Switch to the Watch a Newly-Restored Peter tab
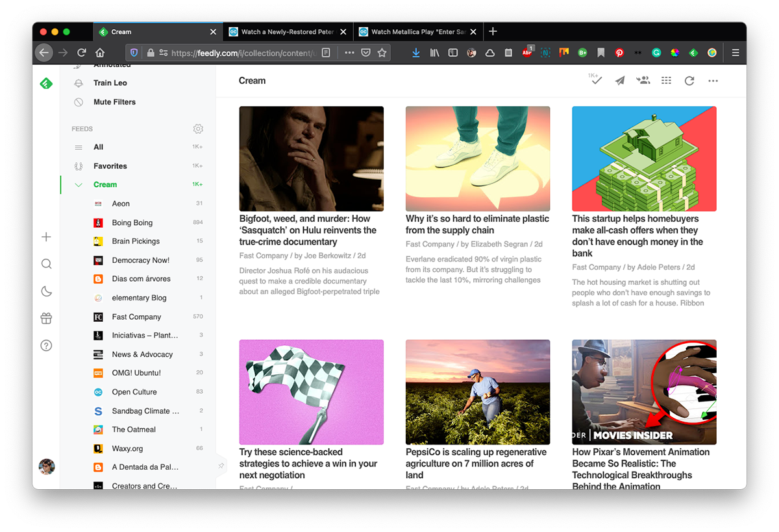This screenshot has width=779, height=532. tap(288, 32)
